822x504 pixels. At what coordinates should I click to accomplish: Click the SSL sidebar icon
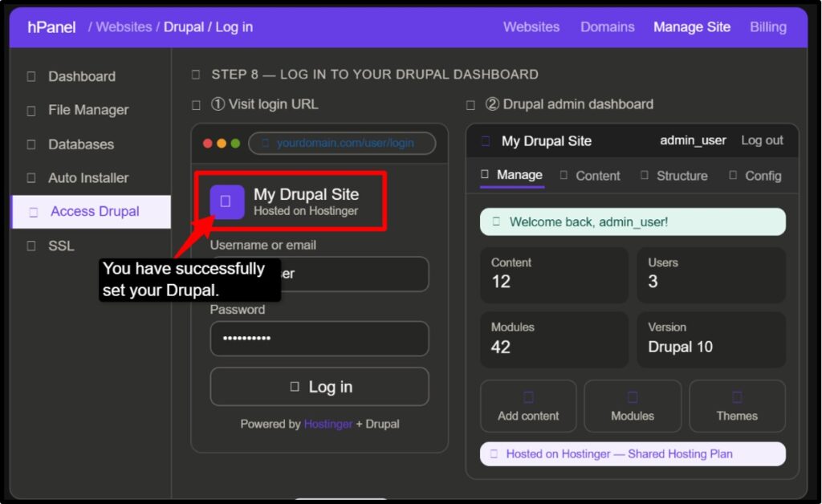click(x=31, y=246)
